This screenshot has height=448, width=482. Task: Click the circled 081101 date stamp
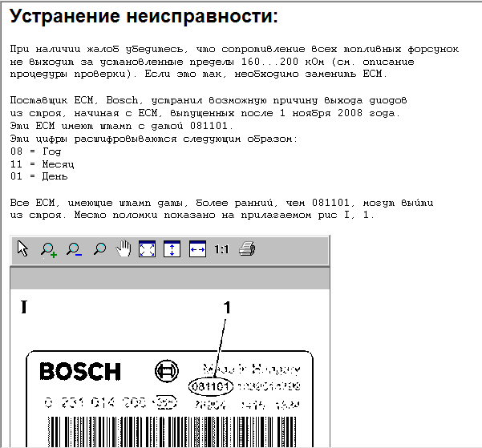click(211, 387)
